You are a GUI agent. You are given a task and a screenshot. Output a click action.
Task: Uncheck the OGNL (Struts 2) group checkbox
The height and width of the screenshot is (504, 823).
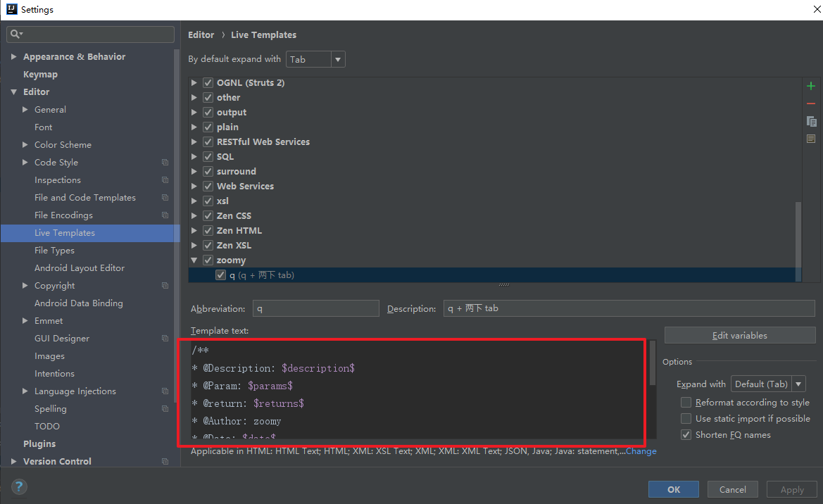click(208, 82)
